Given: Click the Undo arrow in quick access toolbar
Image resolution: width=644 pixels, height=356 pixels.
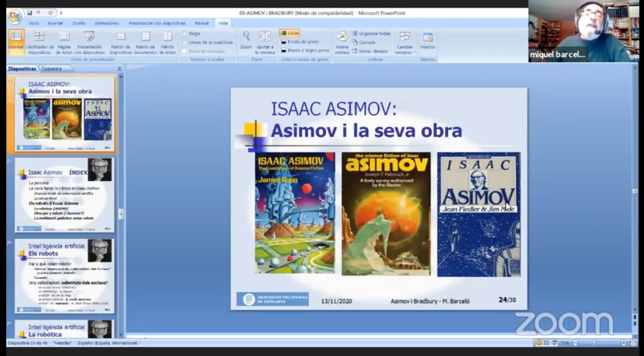Looking at the screenshot, I should tap(39, 12).
